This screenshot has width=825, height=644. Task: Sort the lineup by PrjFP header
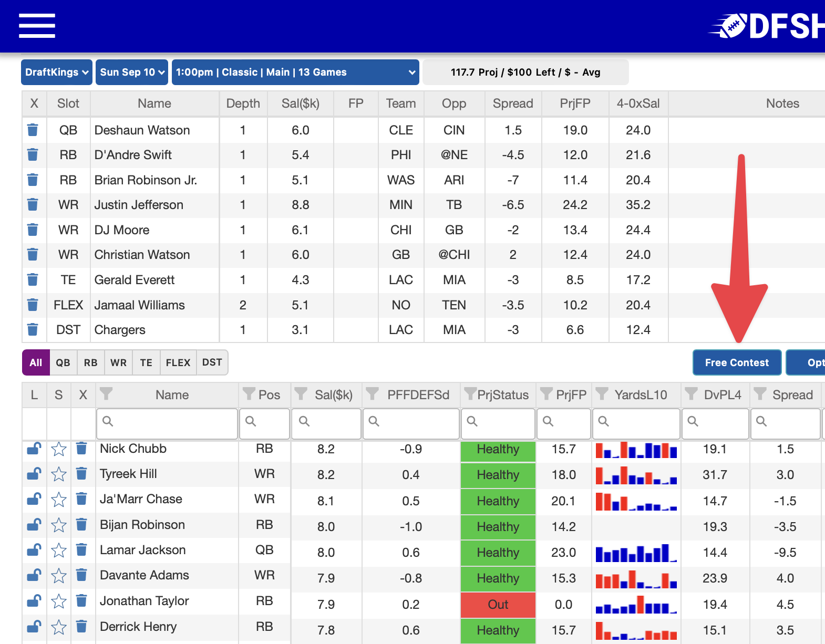575,103
